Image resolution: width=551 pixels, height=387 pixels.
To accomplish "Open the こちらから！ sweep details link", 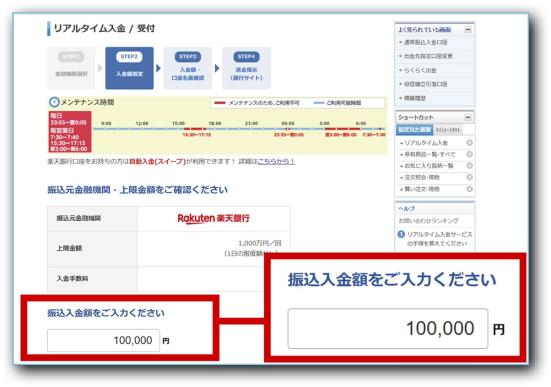I will tap(276, 161).
